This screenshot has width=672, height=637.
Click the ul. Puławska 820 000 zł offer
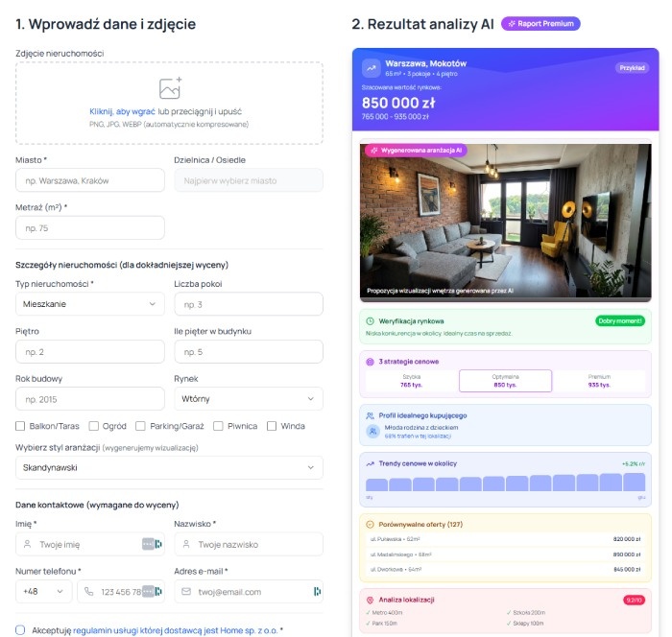click(505, 539)
